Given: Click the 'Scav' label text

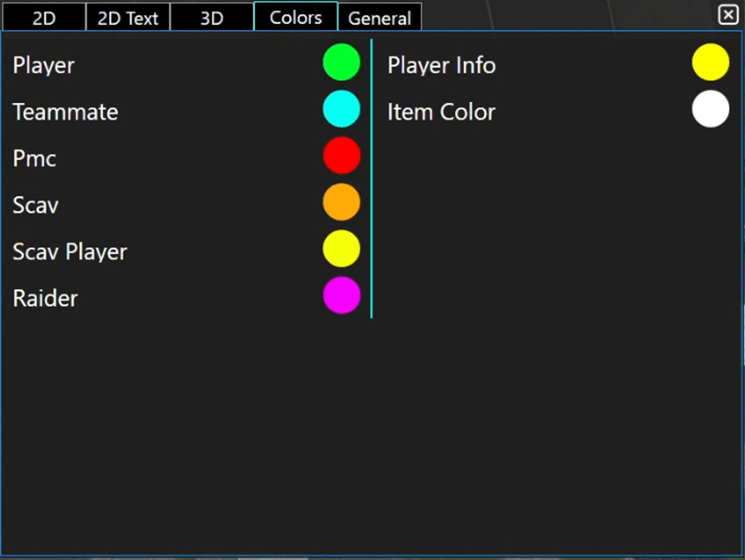Looking at the screenshot, I should (x=36, y=205).
